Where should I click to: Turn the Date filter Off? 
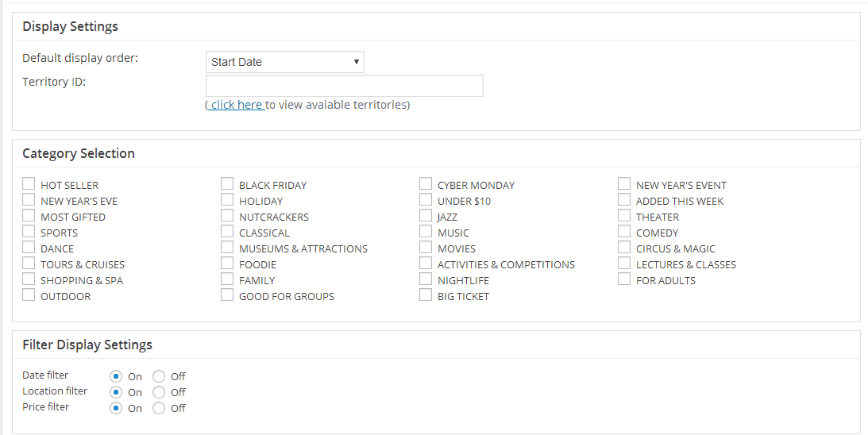[159, 376]
